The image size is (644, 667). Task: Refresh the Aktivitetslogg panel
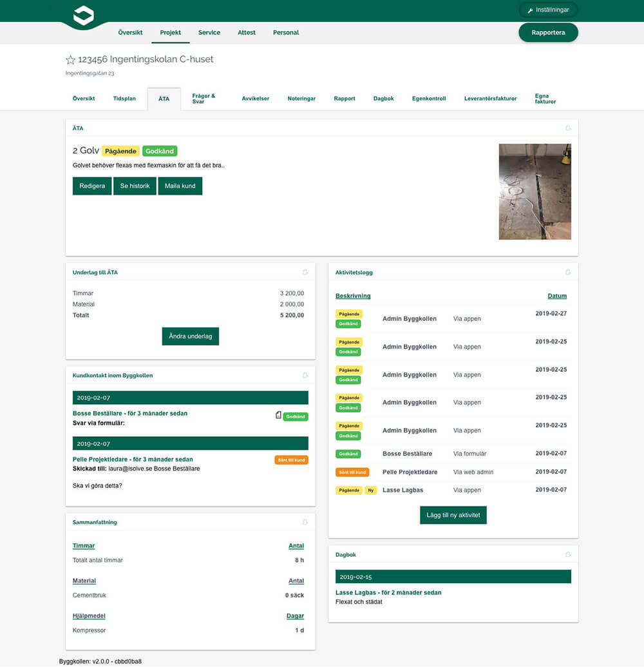point(568,272)
